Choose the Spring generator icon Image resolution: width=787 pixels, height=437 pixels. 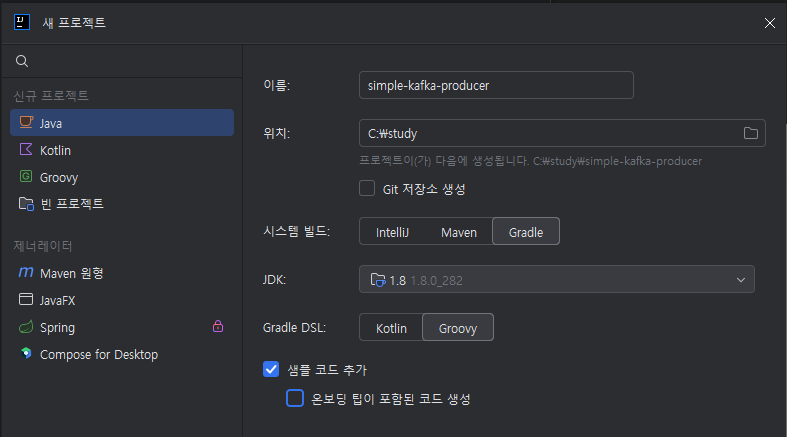(26, 327)
